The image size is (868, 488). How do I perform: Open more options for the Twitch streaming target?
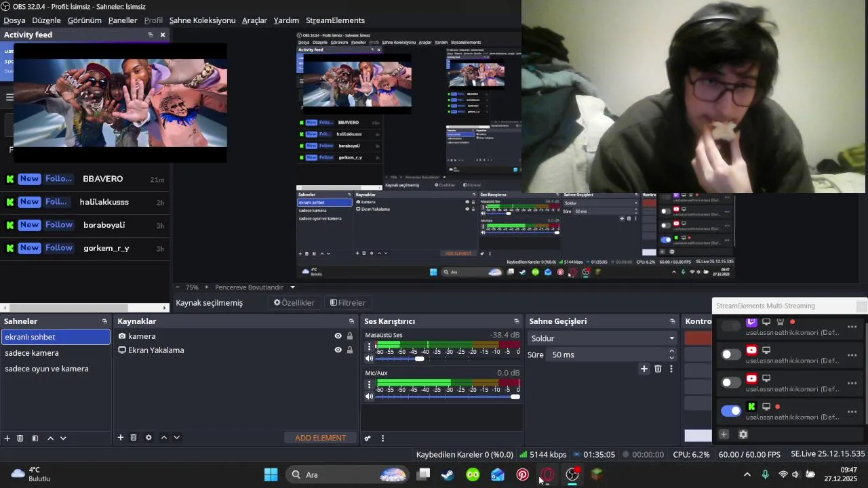tap(852, 327)
